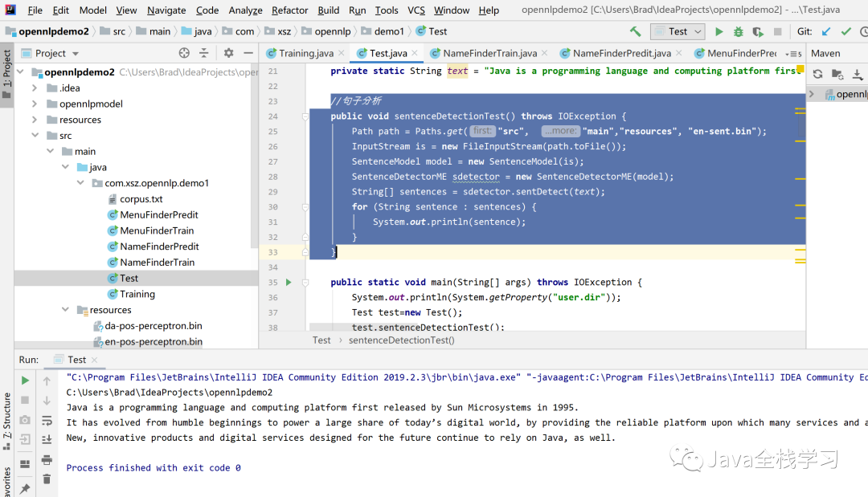868x497 pixels.
Task: Open the VCS menu
Action: (416, 10)
